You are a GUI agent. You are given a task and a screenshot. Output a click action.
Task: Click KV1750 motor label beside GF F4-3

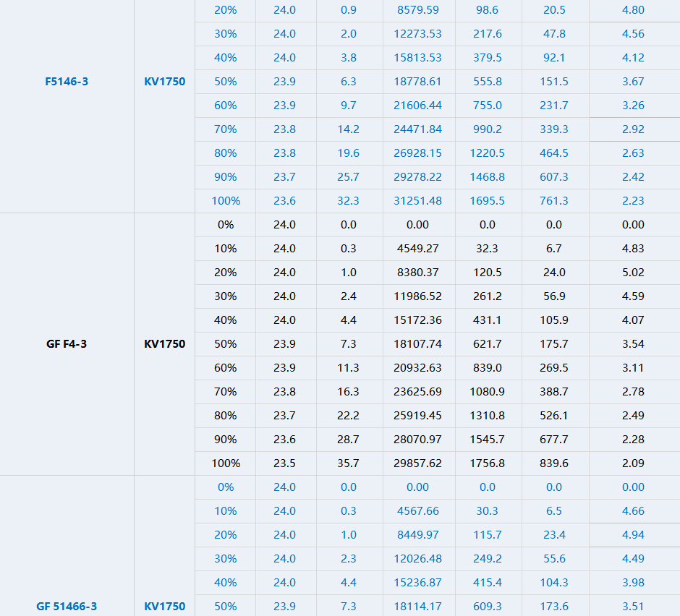click(164, 344)
